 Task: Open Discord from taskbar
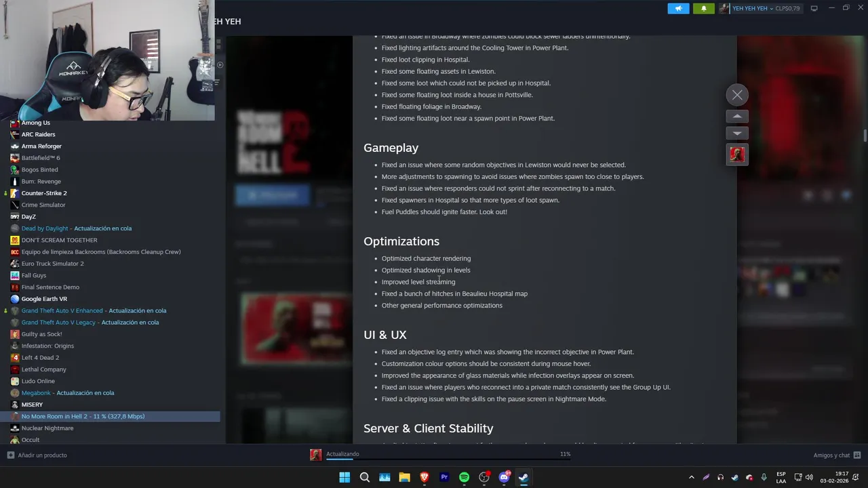coord(504,477)
